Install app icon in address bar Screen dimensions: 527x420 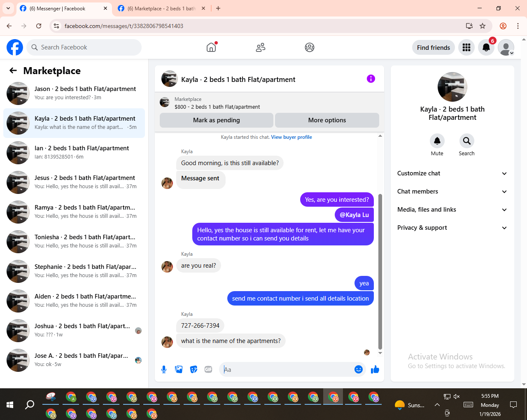tap(469, 26)
